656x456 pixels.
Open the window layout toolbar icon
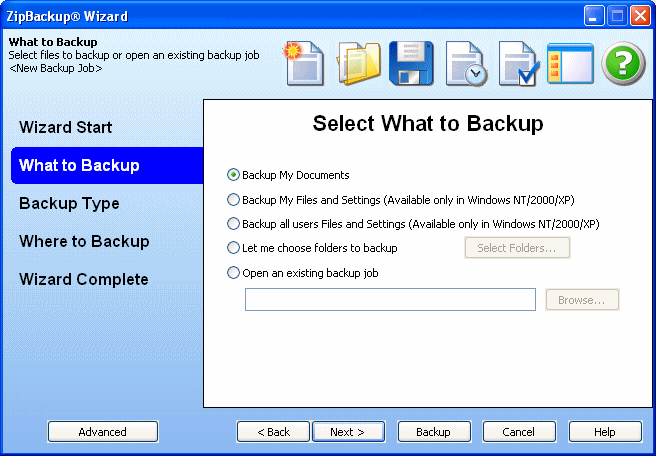[x=570, y=63]
